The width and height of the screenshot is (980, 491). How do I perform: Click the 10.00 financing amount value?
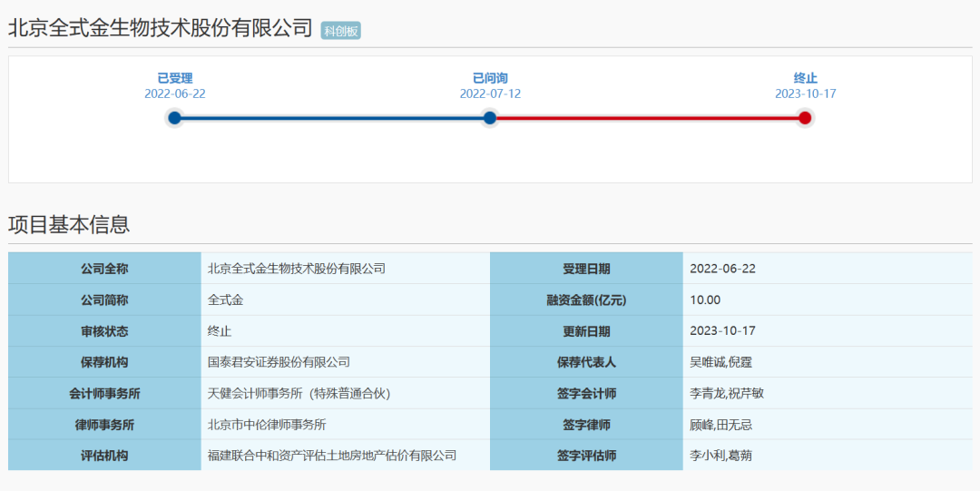tap(705, 300)
